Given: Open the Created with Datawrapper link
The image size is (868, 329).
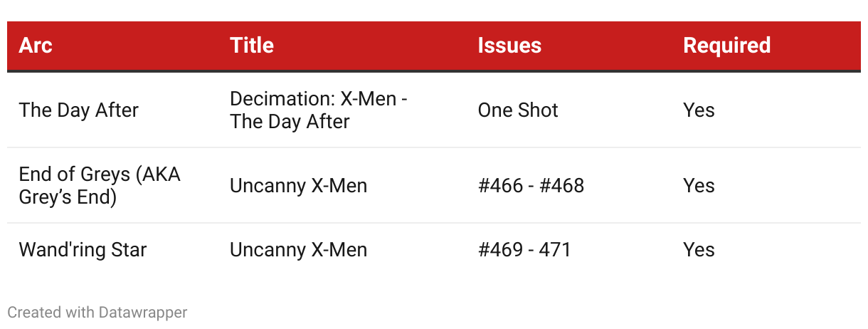Looking at the screenshot, I should click(97, 312).
